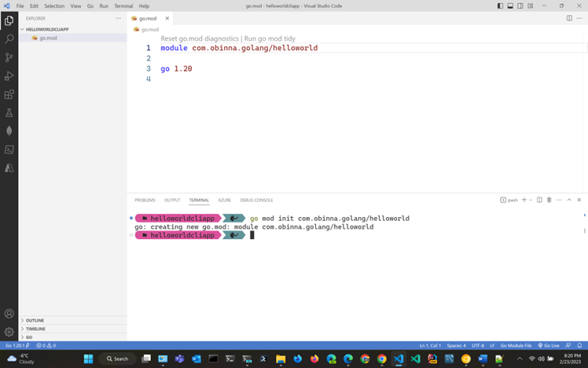The height and width of the screenshot is (368, 588).
Task: Open the View menu
Action: point(75,6)
